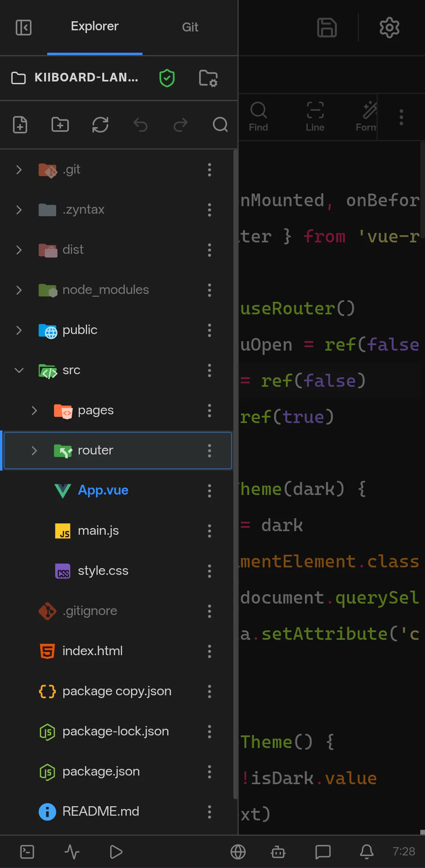Screen dimensions: 425x868
Task: Open options menu for pages
Action: [x=209, y=410]
